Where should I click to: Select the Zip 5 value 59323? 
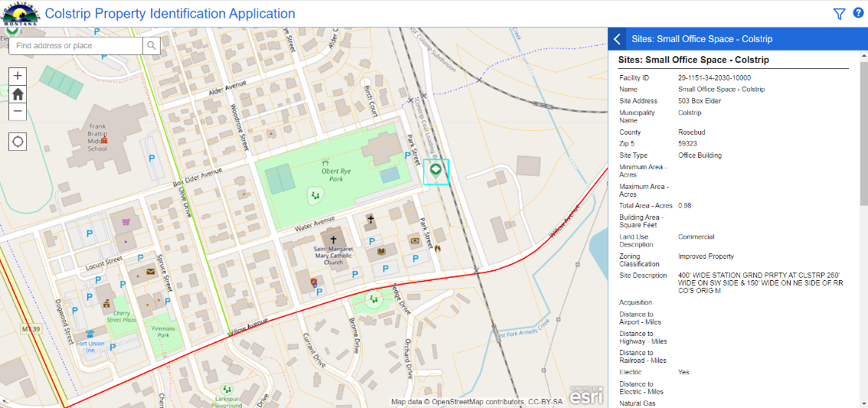pos(687,144)
